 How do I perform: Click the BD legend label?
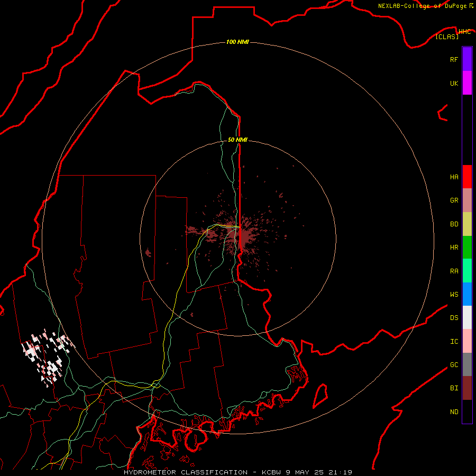[x=454, y=224]
